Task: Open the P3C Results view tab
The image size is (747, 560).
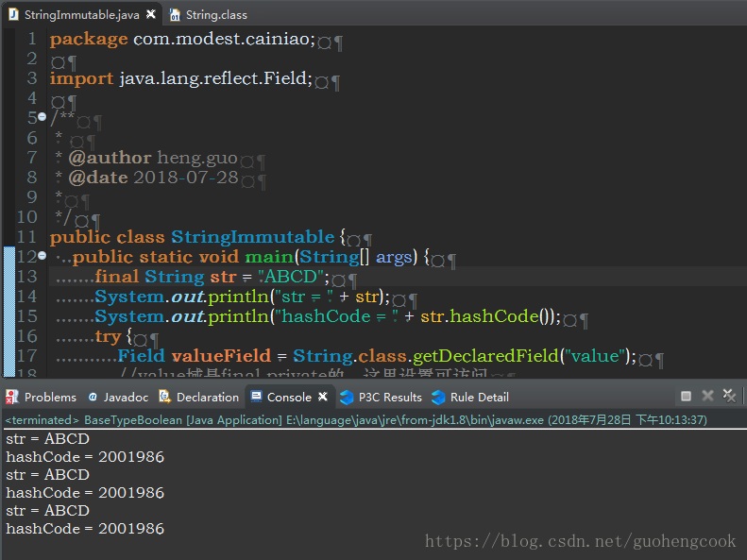Action: (x=382, y=397)
